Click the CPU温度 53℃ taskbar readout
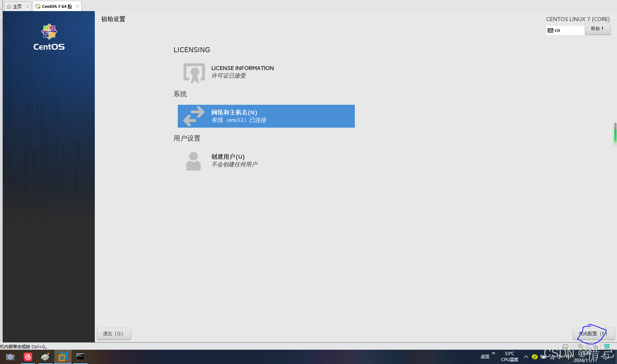 (509, 356)
